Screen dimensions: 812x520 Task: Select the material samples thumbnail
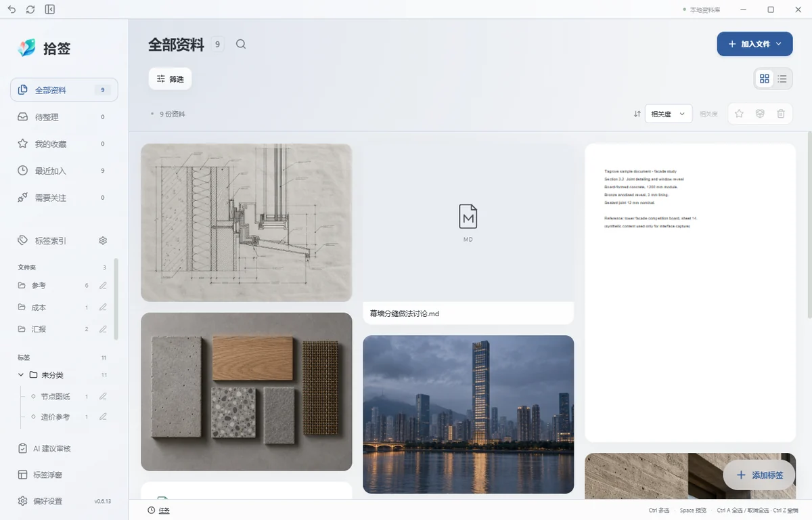[246, 391]
